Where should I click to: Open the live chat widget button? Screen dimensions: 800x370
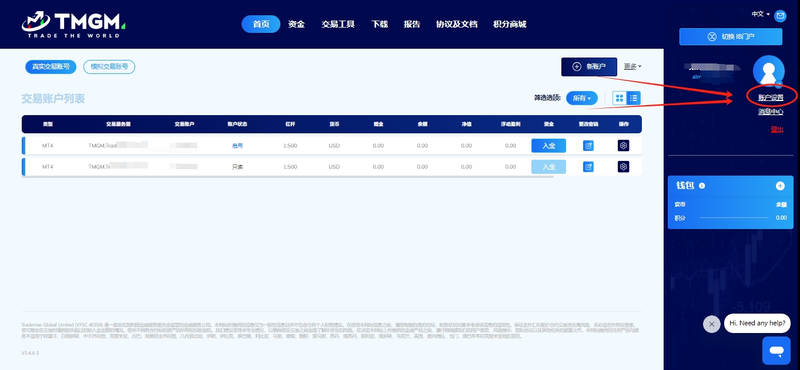[776, 350]
